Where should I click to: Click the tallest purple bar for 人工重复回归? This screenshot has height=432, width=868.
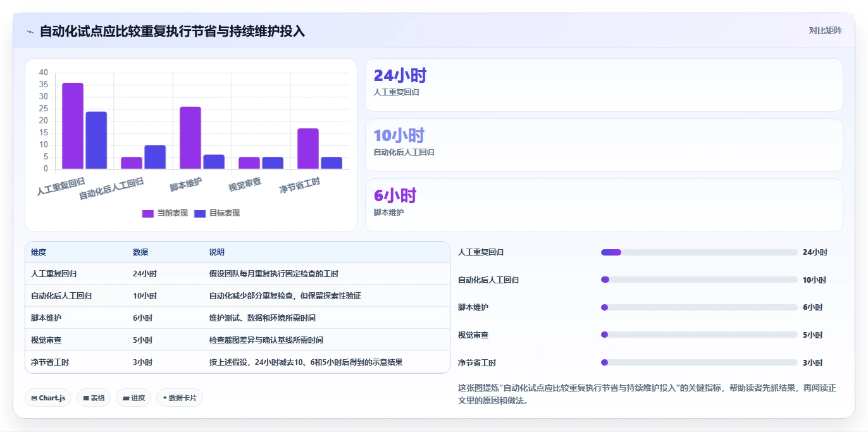pos(73,126)
